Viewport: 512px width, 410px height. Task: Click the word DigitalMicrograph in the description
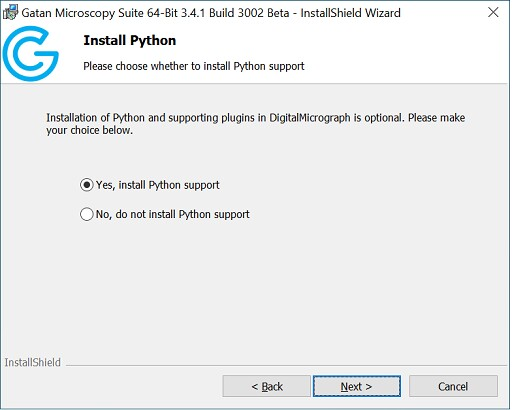point(310,118)
